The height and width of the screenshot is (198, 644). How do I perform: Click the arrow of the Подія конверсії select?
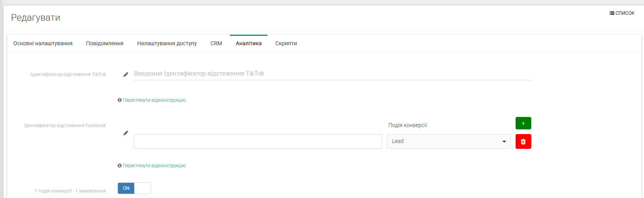[504, 142]
